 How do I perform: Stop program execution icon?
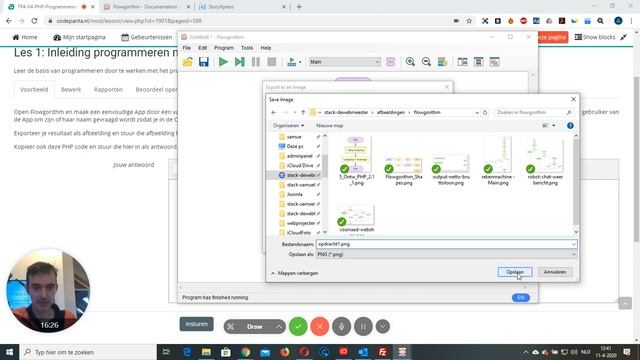click(x=271, y=62)
